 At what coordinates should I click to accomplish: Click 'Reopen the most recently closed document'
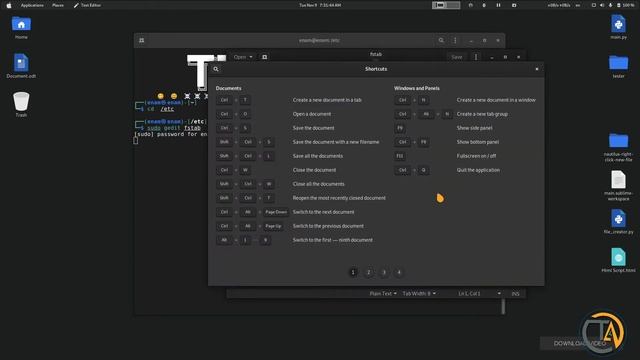[x=339, y=198]
